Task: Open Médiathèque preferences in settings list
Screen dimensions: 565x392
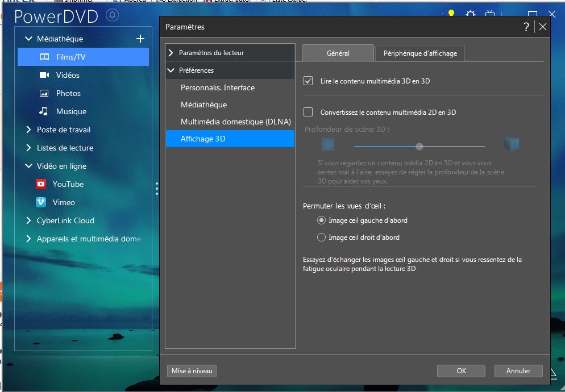Action: 230,105
